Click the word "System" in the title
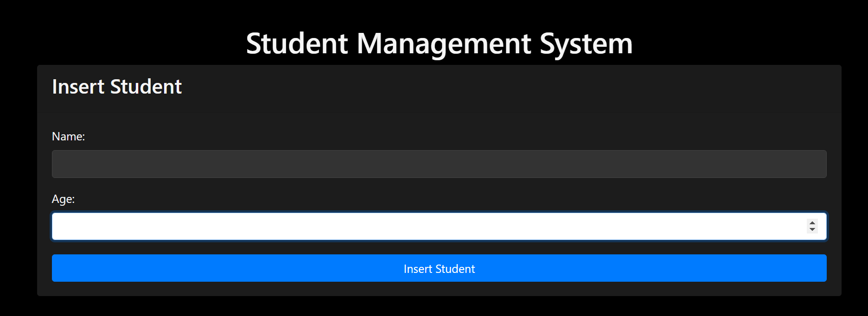This screenshot has width=868, height=316. pyautogui.click(x=586, y=44)
